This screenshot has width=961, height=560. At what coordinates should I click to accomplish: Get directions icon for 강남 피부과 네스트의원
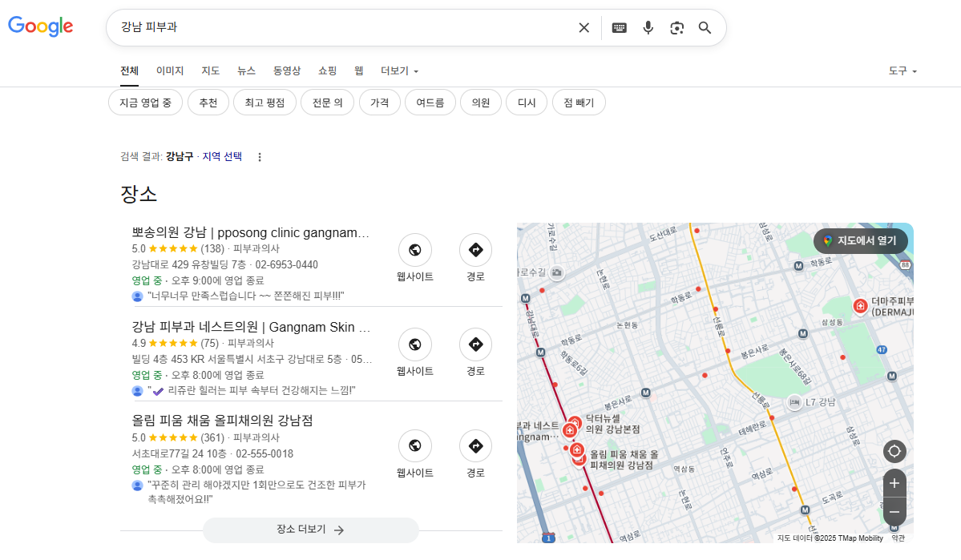pyautogui.click(x=475, y=344)
